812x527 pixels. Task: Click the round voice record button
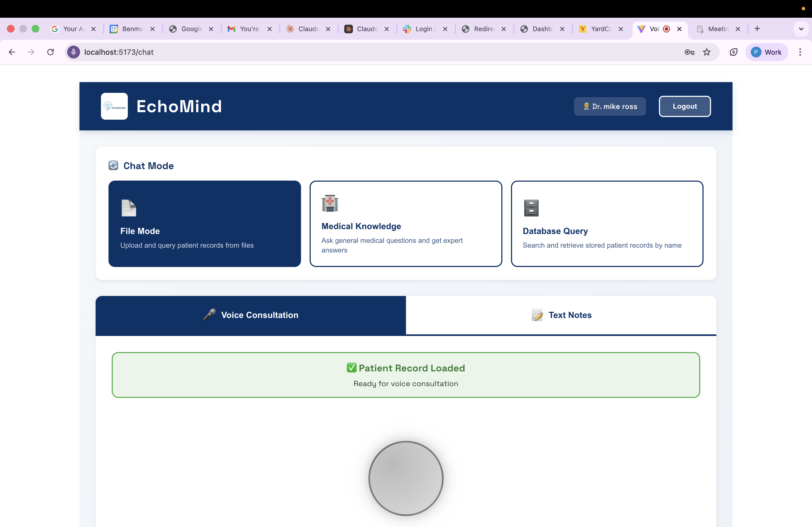[x=406, y=479]
